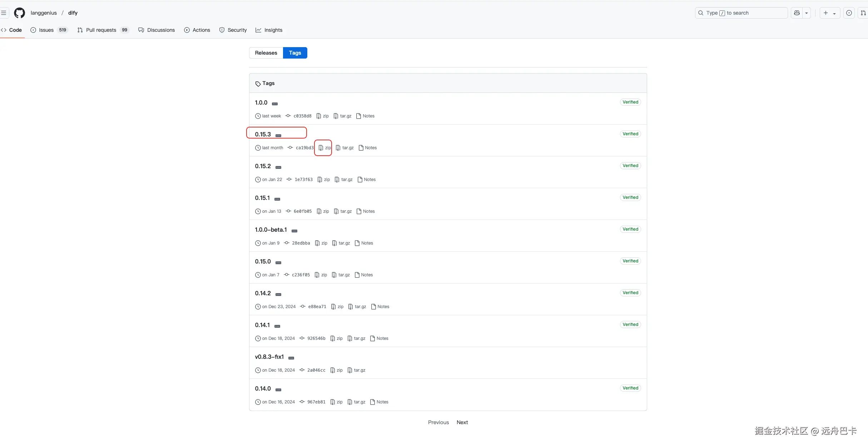This screenshot has height=447, width=868.
Task: Click the GitHub logo home icon
Action: [x=19, y=13]
